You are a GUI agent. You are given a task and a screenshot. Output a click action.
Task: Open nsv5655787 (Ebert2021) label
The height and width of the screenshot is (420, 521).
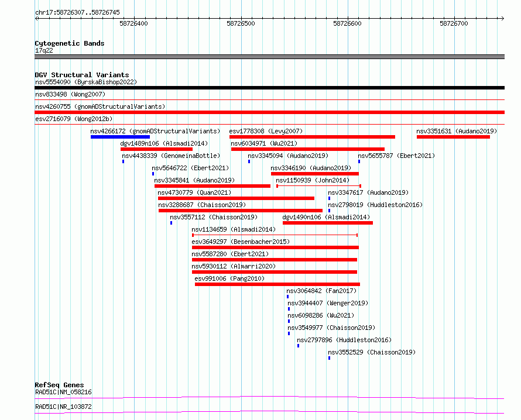396,156
